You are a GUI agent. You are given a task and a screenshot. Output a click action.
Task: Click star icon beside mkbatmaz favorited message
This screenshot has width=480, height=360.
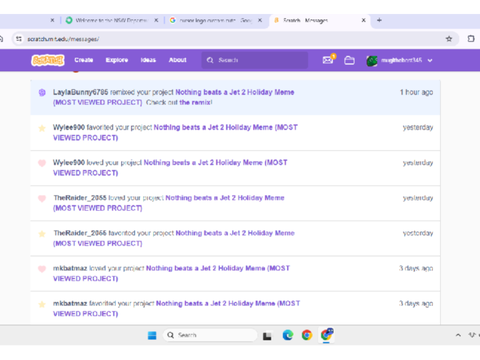pyautogui.click(x=42, y=304)
